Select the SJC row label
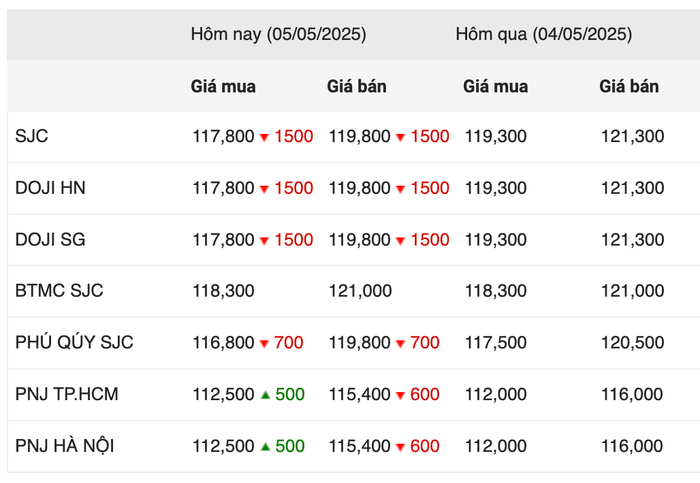The width and height of the screenshot is (700, 483). click(32, 136)
